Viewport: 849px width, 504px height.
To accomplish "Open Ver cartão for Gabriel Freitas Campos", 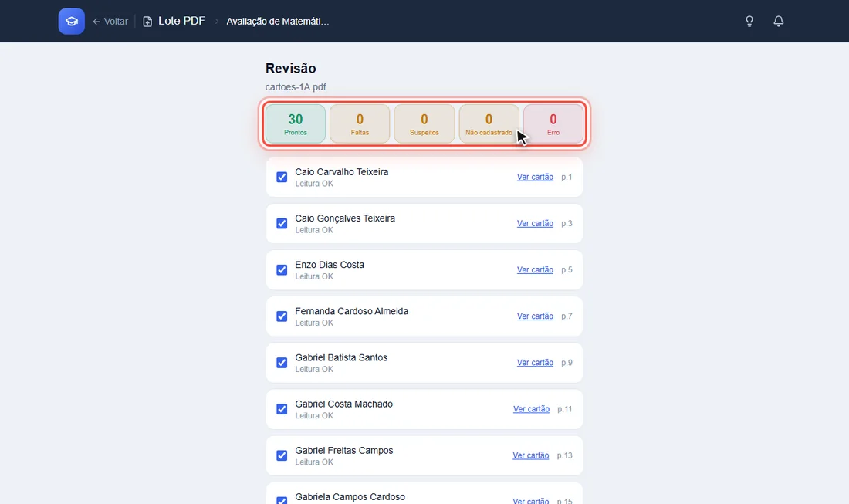I will point(531,456).
